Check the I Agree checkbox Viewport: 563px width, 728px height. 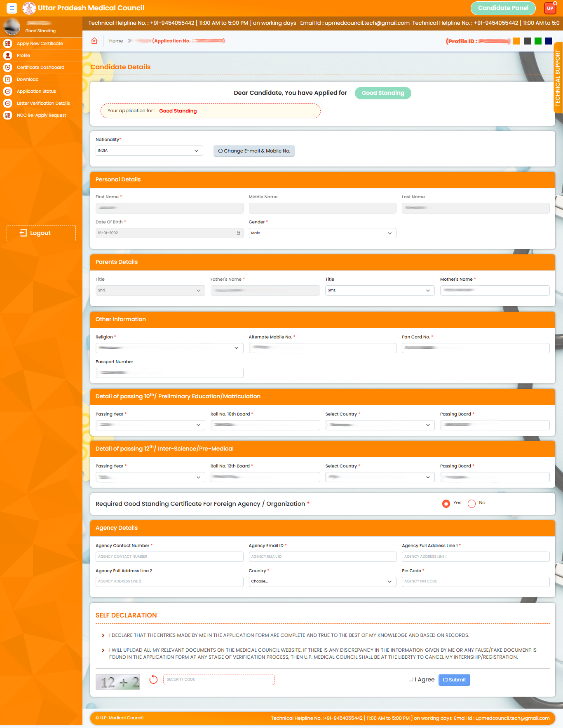[411, 679]
